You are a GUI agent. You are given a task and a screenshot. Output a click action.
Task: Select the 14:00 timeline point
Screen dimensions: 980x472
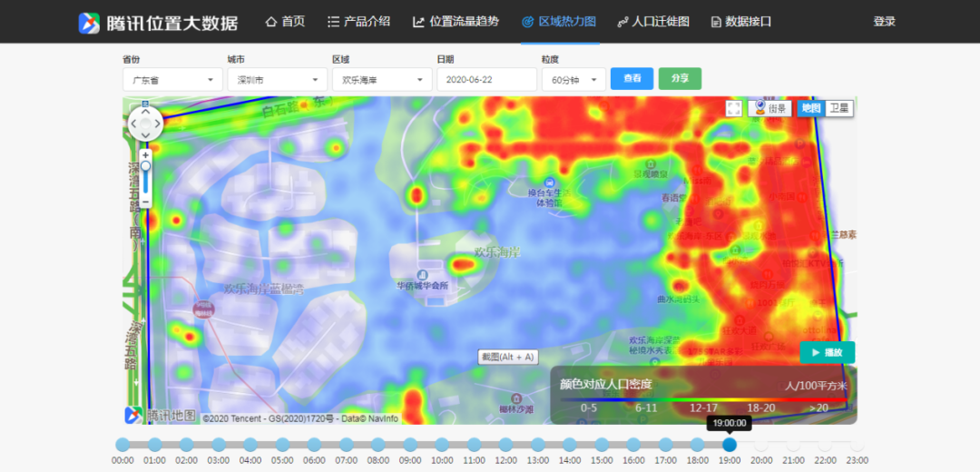[570, 445]
